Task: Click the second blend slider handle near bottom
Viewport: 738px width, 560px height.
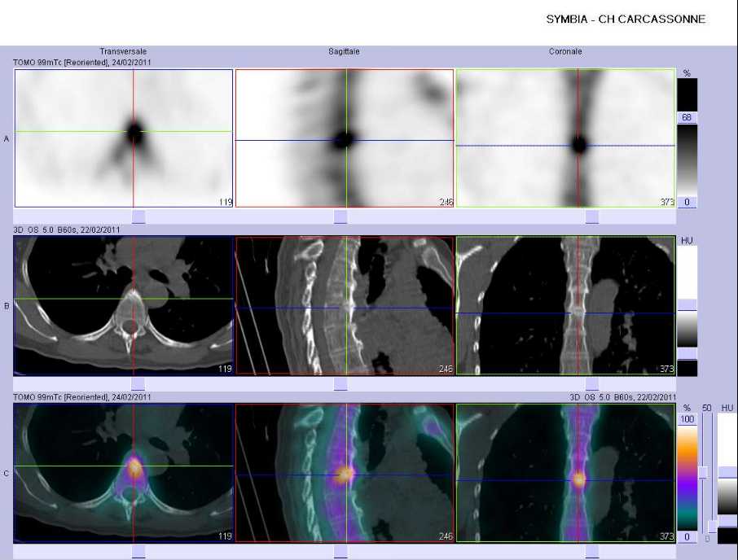Action: (713, 526)
